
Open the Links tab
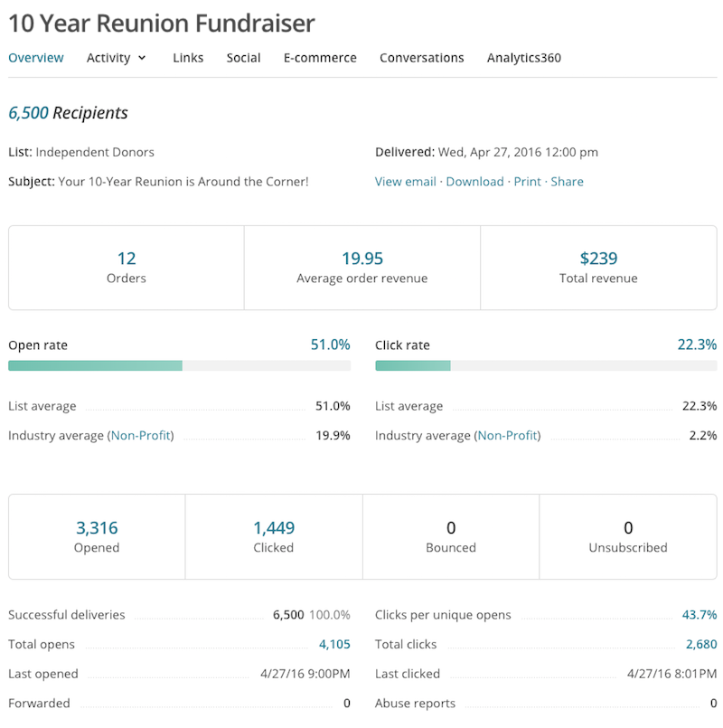point(188,58)
